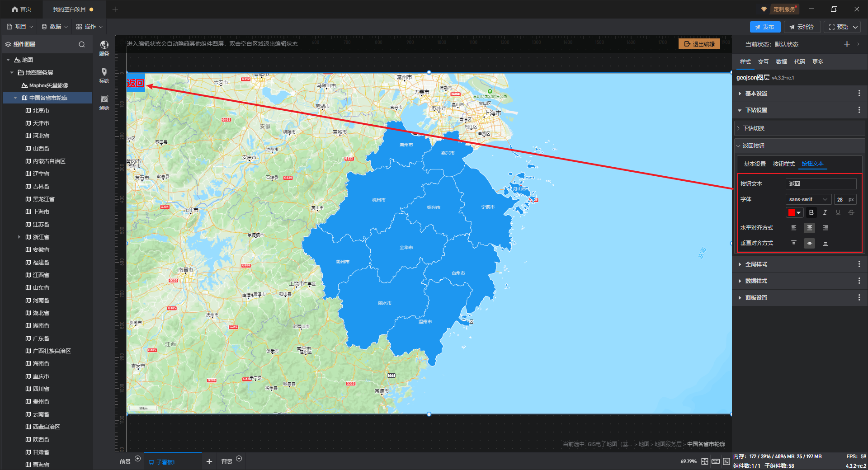Toggle italic for button text
Viewport: 868px width, 470px height.
825,212
